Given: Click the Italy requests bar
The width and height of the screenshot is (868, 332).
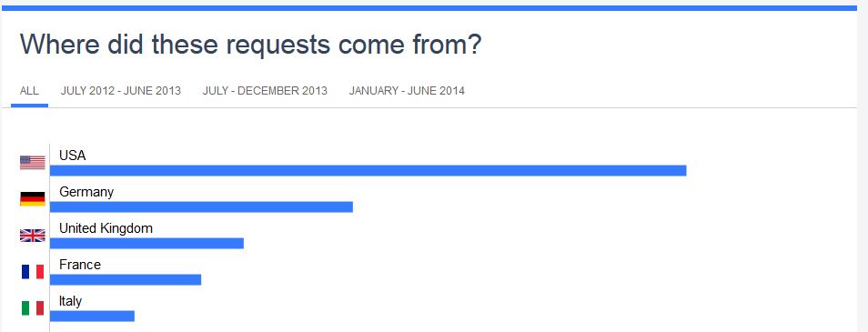Looking at the screenshot, I should [93, 316].
